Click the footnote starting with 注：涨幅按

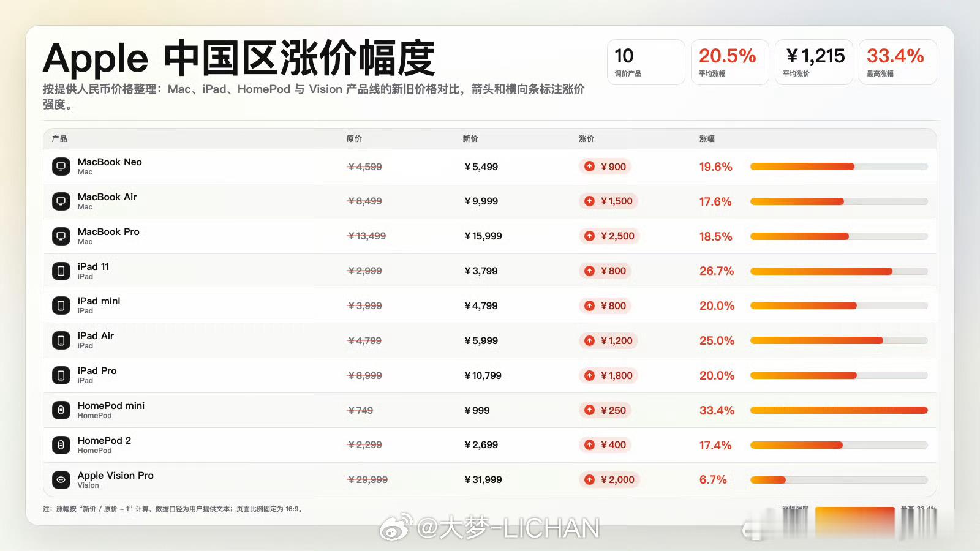click(173, 509)
